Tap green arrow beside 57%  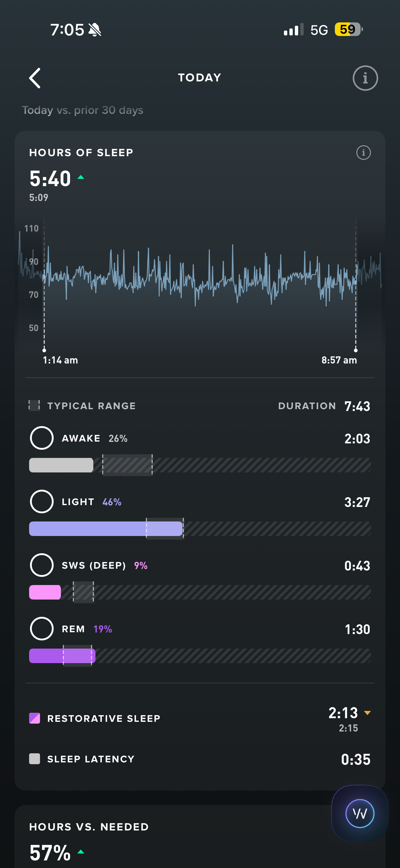click(81, 851)
